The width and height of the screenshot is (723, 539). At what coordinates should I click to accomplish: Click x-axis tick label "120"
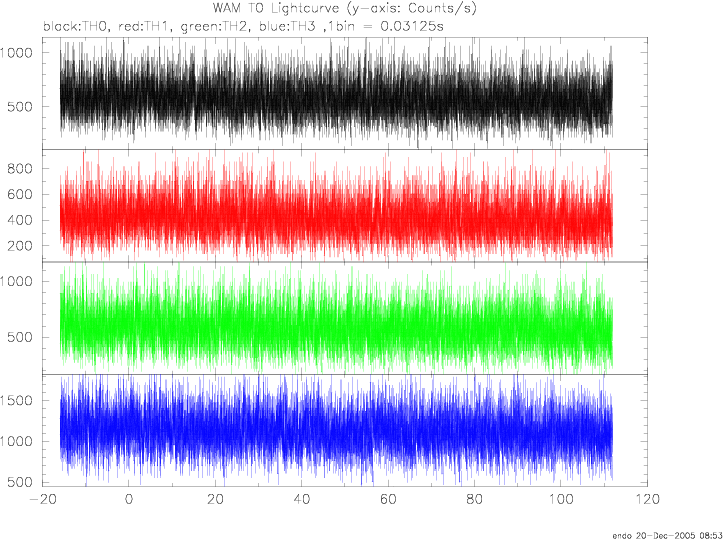(647, 499)
